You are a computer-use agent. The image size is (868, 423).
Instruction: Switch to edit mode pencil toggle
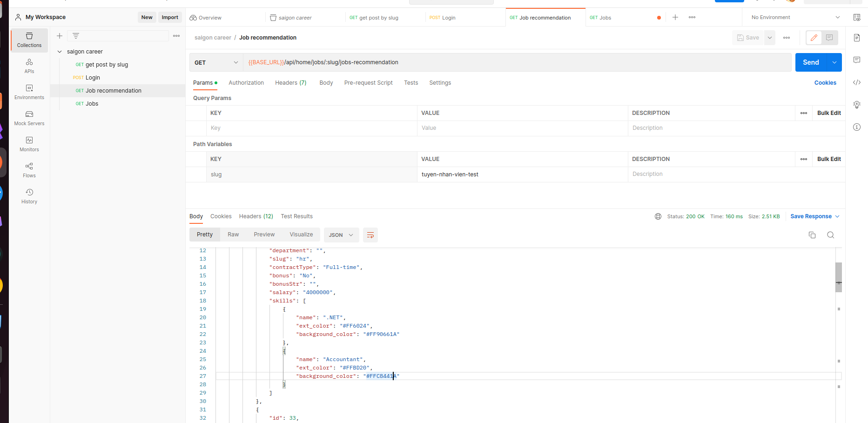(x=814, y=38)
